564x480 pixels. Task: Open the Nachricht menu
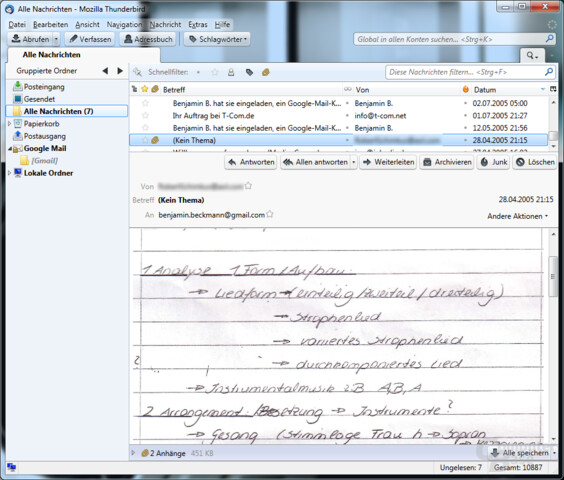click(165, 24)
